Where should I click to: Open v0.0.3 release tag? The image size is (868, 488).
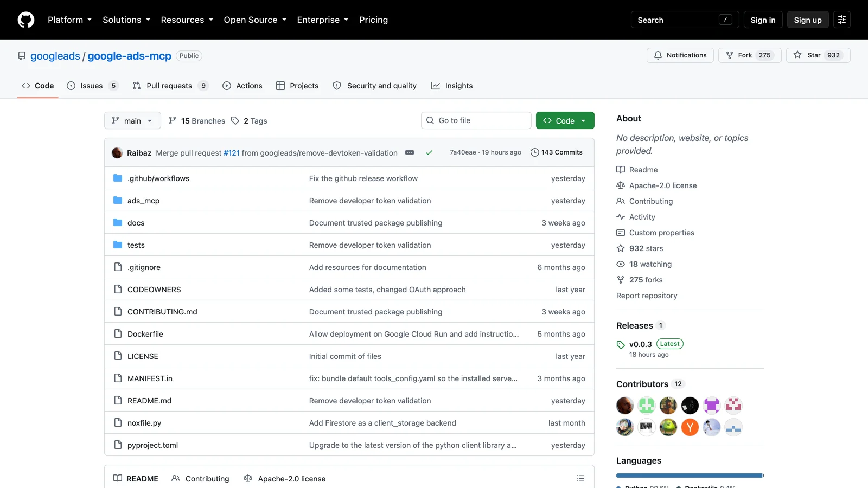pyautogui.click(x=640, y=344)
